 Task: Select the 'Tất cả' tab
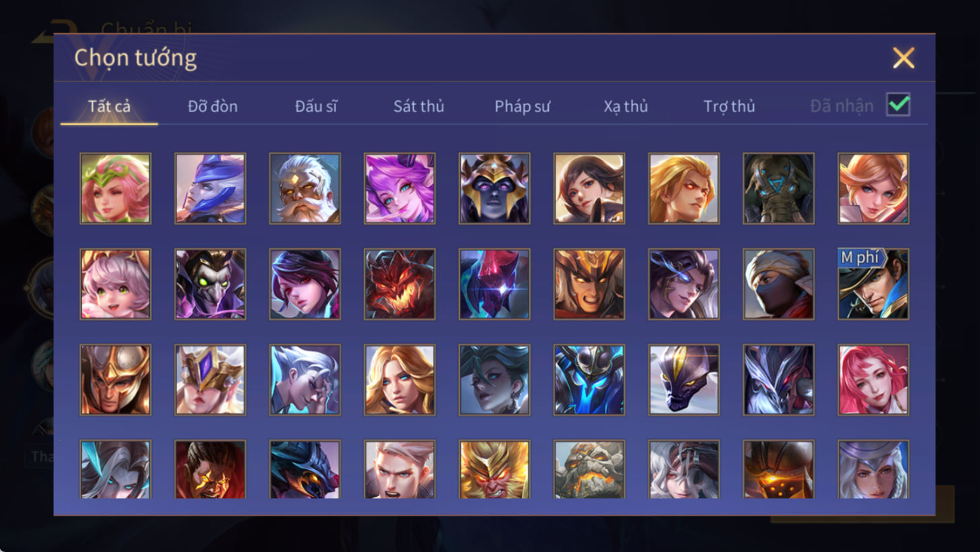point(109,106)
